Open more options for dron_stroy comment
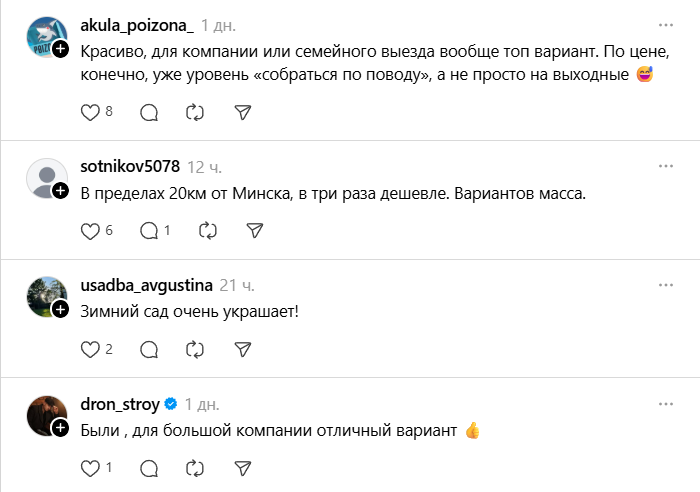Screen dimensions: 700x492 click(665, 404)
